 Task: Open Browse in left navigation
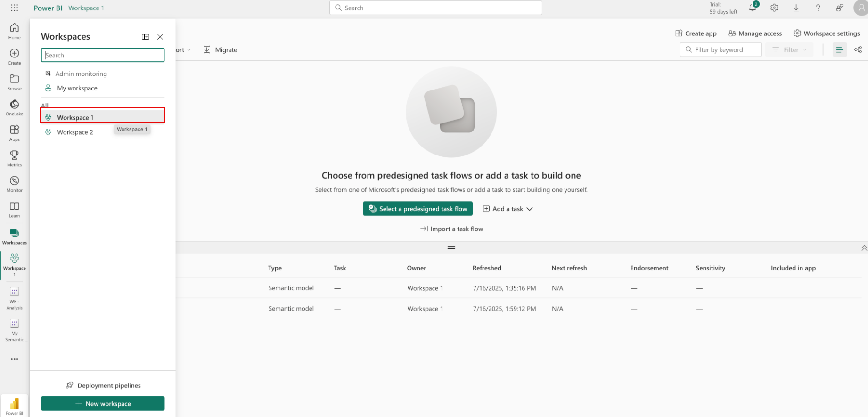coord(15,82)
